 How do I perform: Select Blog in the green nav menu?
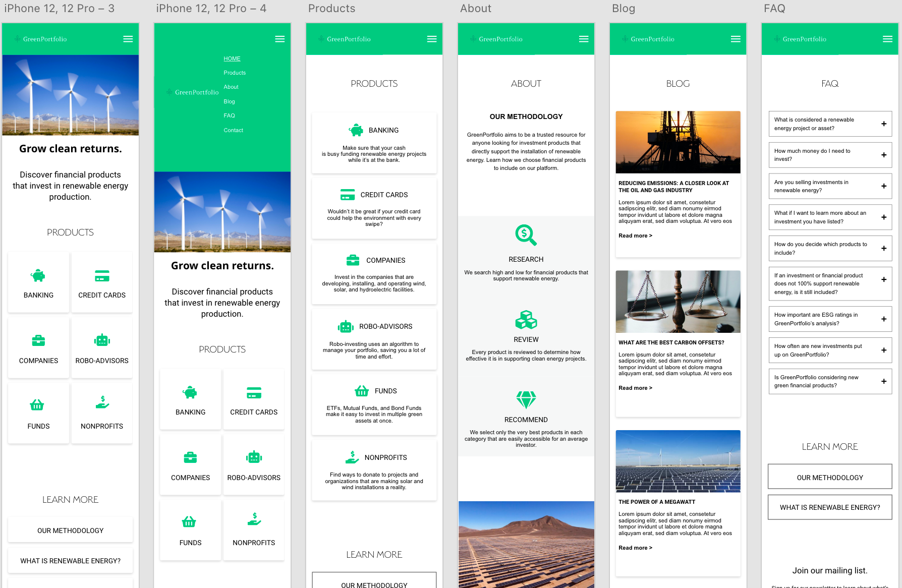point(229,101)
